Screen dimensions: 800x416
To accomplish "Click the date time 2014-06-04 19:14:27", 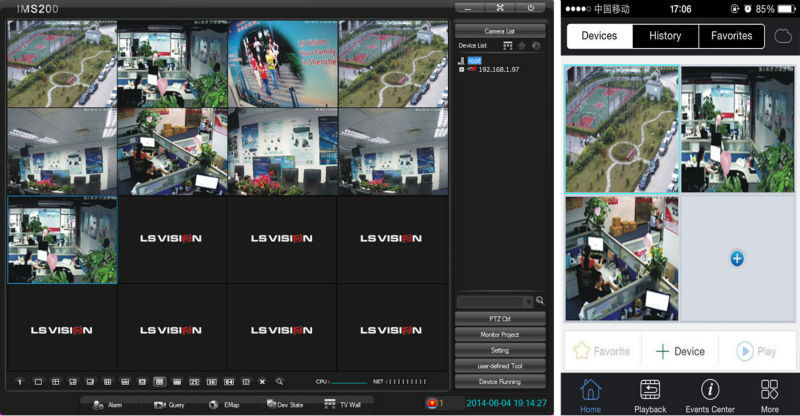I will coord(507,403).
